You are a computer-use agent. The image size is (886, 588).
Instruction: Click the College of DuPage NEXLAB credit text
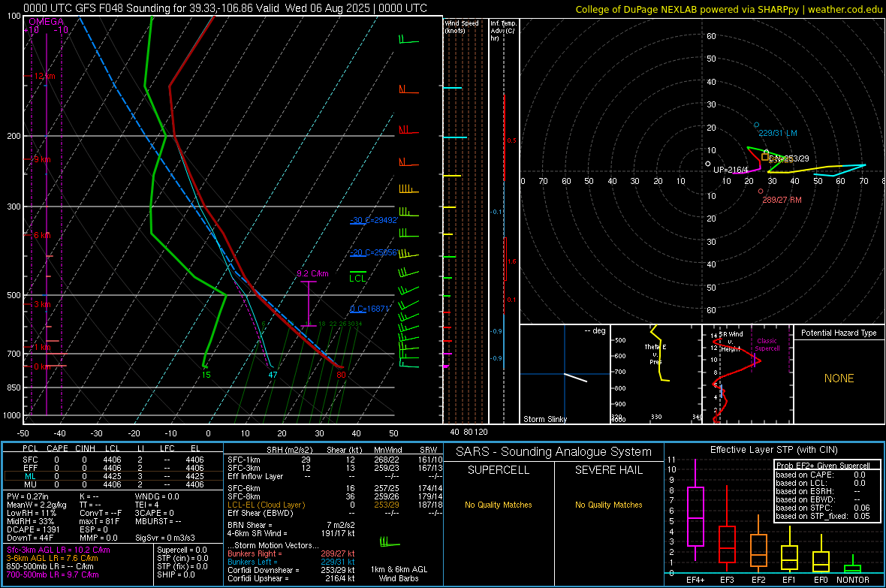729,10
